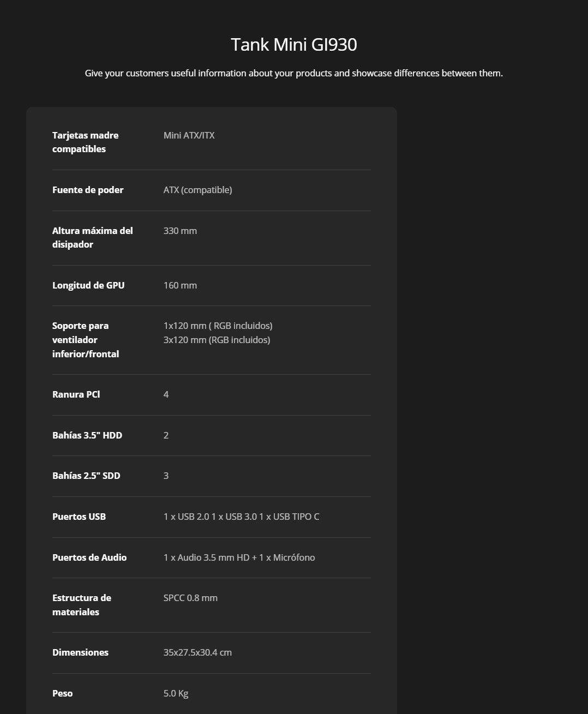The image size is (588, 714).
Task: Click the Bahías 2.5" SDD label
Action: tap(86, 476)
